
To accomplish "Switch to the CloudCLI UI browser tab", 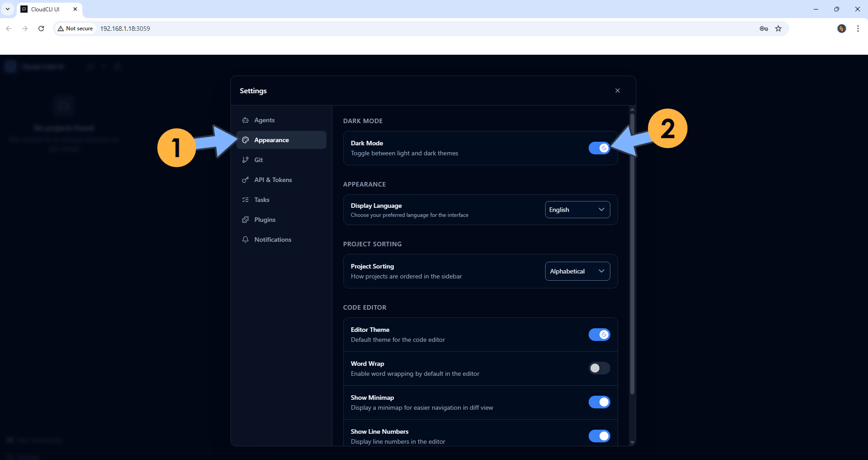I will click(45, 9).
